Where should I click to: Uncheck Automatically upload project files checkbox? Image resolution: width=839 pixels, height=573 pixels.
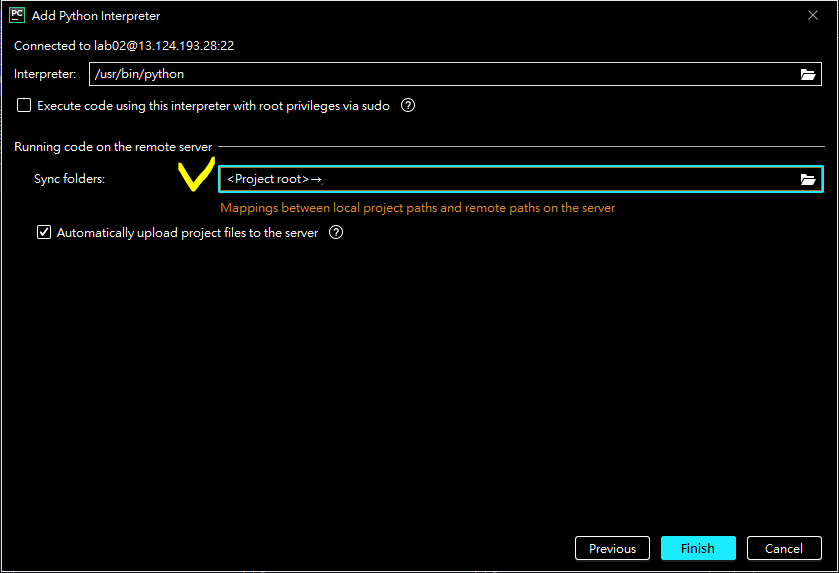pos(44,232)
